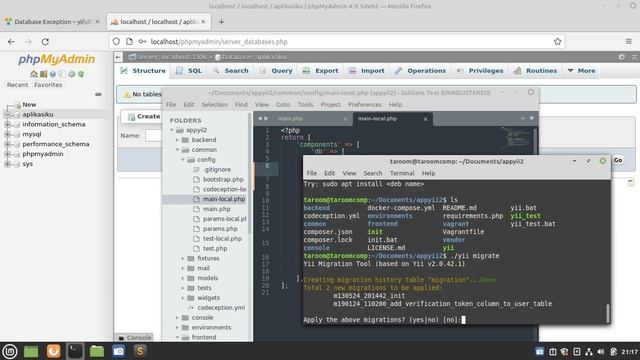
Task: Switch to main.php tab in Sublime Text
Action: tap(290, 119)
